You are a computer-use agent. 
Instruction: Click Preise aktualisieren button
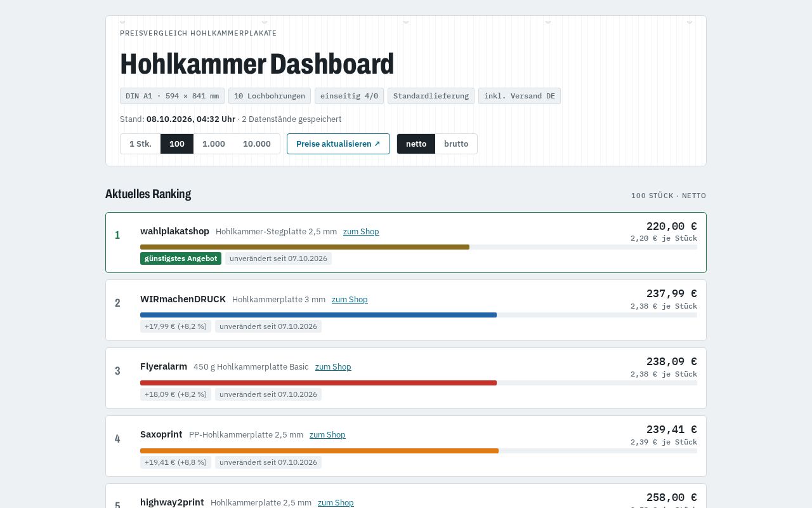[x=338, y=144]
